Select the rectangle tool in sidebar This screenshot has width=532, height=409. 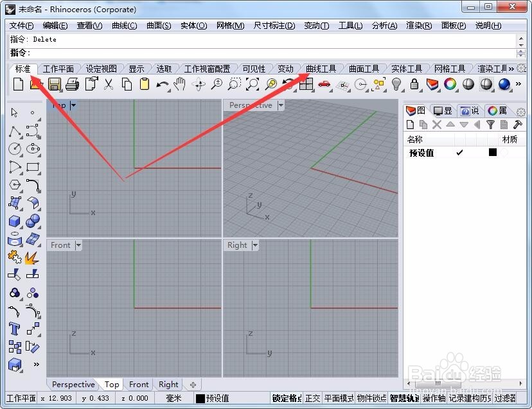[33, 167]
